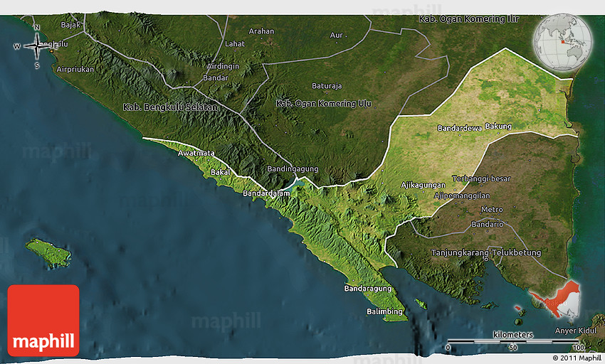Click the © 2011 Maphill copyright text
The image size is (605, 364).
[x=577, y=358]
